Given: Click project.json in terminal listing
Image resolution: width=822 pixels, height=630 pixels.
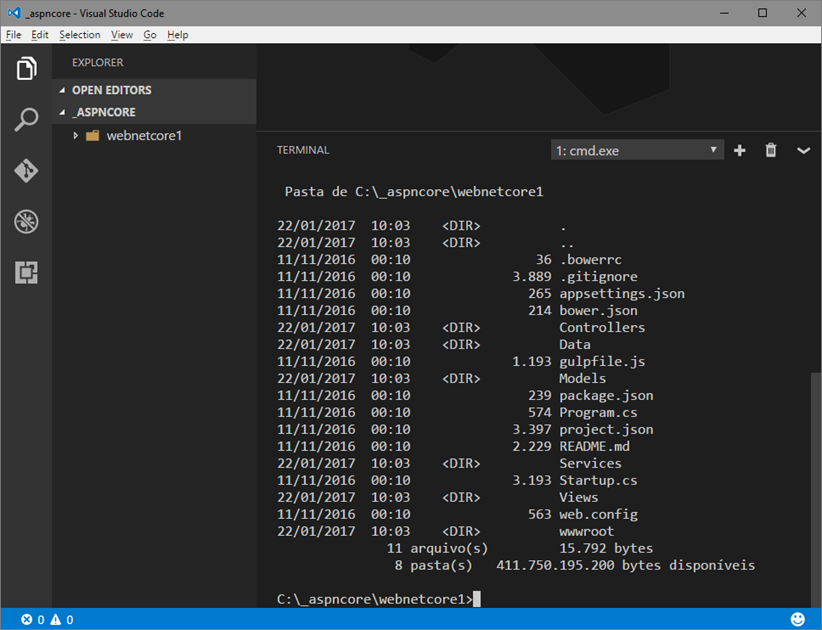Looking at the screenshot, I should pyautogui.click(x=606, y=429).
